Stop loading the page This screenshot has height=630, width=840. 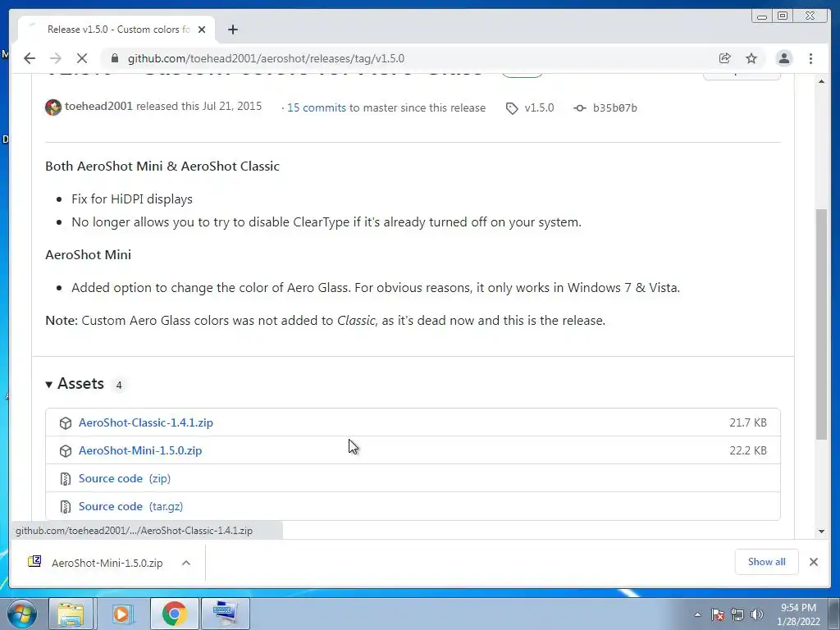pos(82,58)
